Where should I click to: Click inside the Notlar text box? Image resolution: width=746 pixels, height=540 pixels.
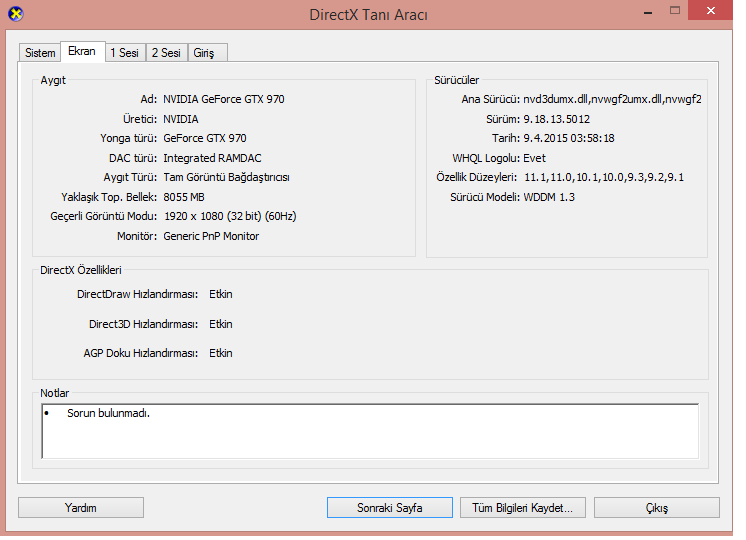pos(370,432)
